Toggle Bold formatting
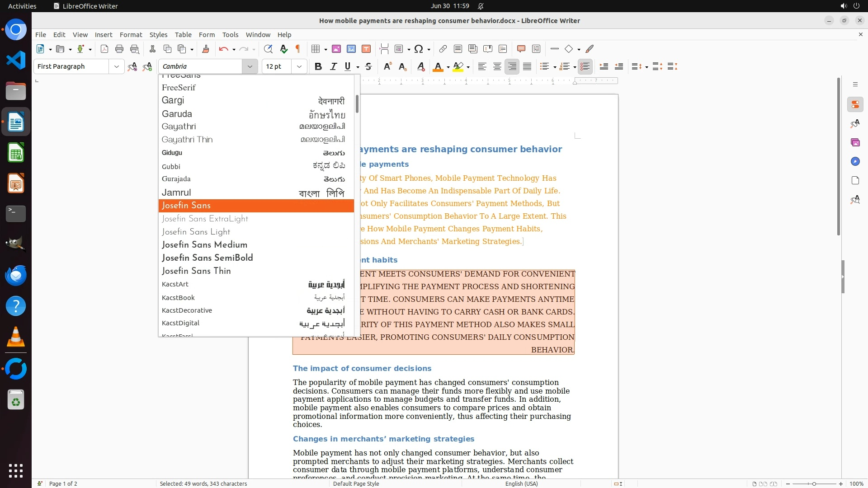Viewport: 868px width, 488px height. click(318, 67)
